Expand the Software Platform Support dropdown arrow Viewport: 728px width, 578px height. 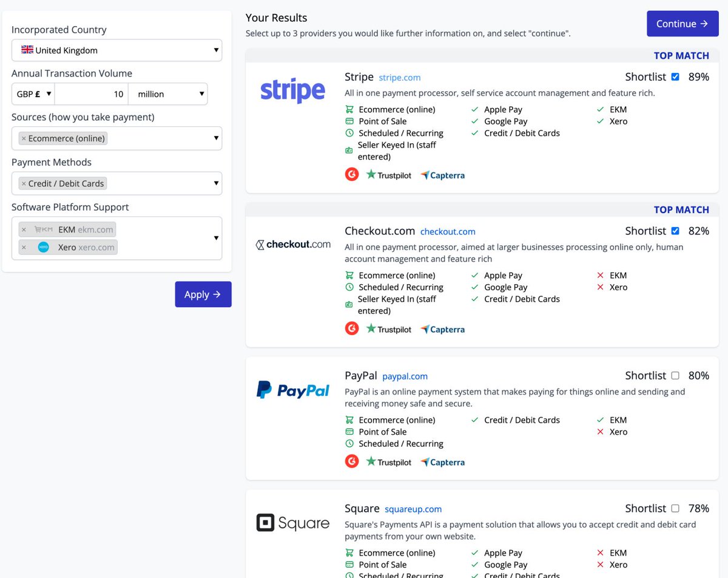tap(216, 238)
